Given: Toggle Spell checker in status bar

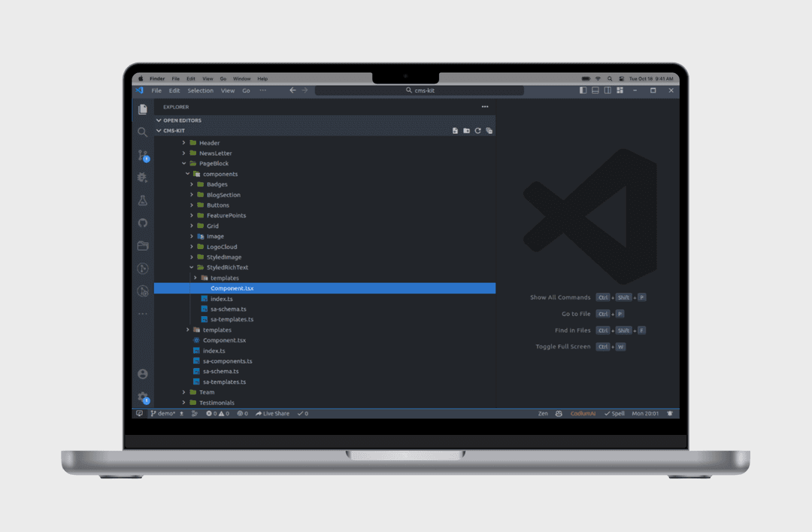Looking at the screenshot, I should click(615, 413).
